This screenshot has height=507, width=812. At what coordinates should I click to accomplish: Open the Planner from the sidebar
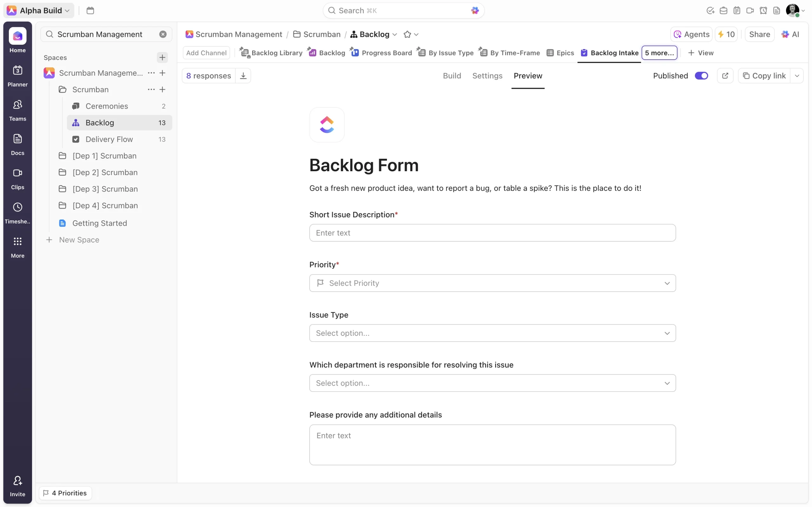(17, 76)
